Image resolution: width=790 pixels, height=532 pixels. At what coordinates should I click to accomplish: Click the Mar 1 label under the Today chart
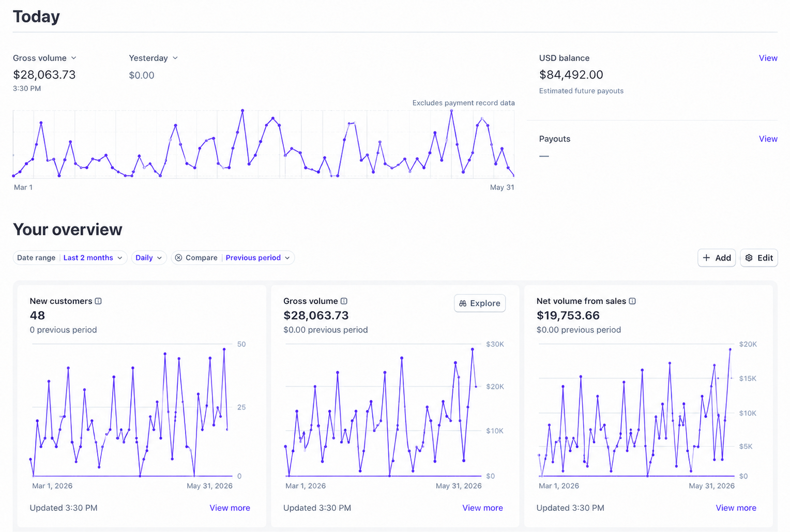pos(23,187)
